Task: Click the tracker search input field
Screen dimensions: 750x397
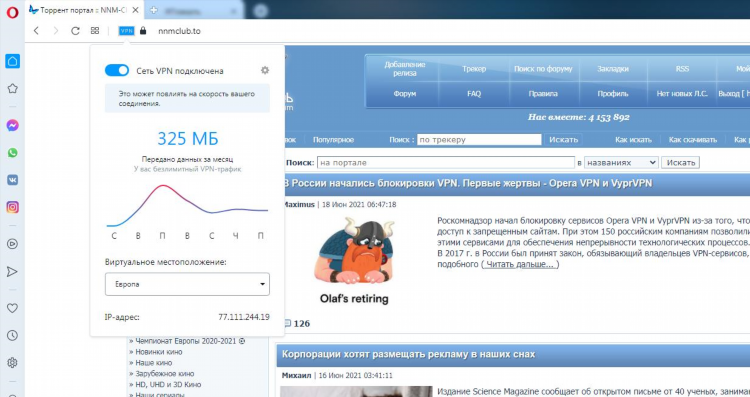Action: (x=479, y=140)
